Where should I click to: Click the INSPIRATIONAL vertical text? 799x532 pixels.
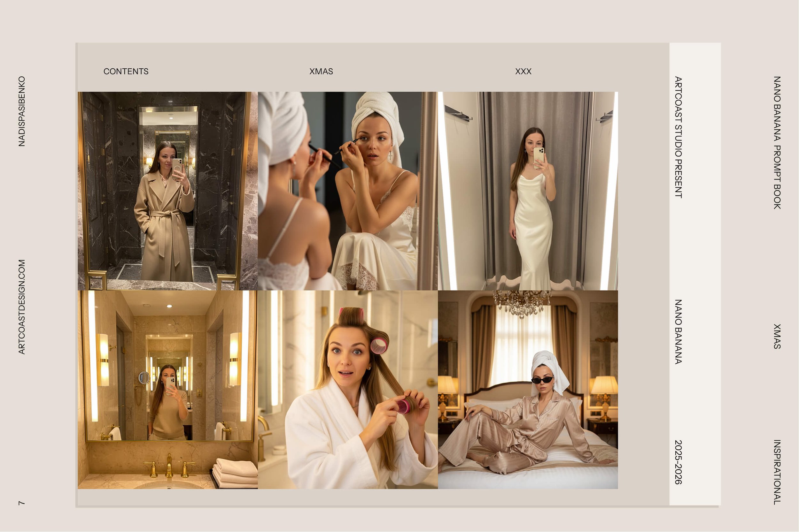click(x=777, y=472)
